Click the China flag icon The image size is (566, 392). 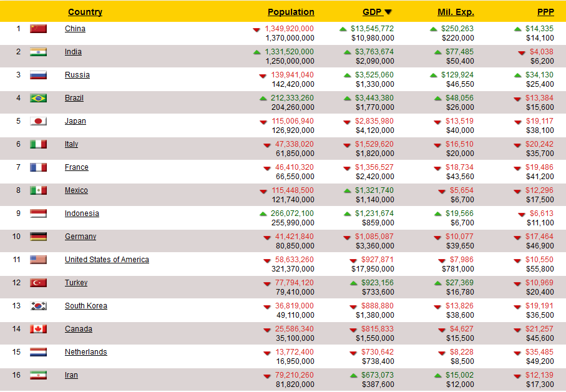tap(38, 29)
